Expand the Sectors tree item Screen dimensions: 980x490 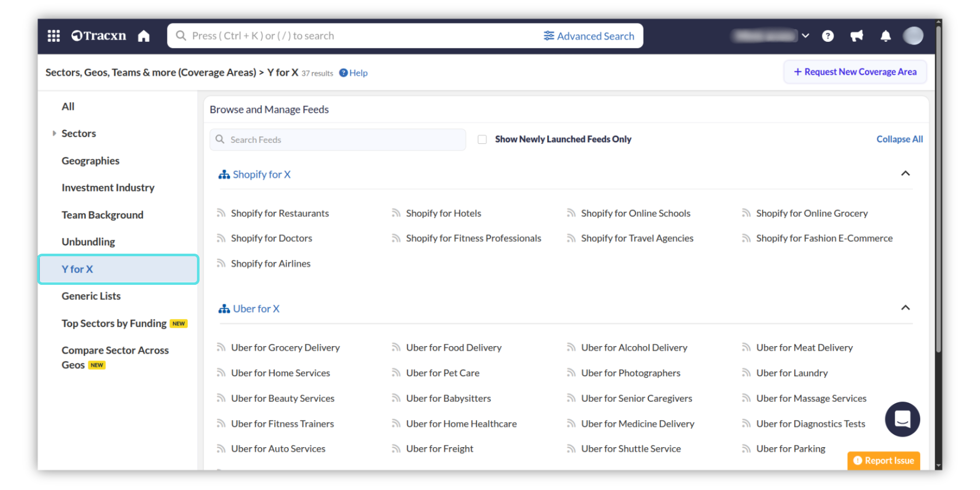tap(55, 133)
